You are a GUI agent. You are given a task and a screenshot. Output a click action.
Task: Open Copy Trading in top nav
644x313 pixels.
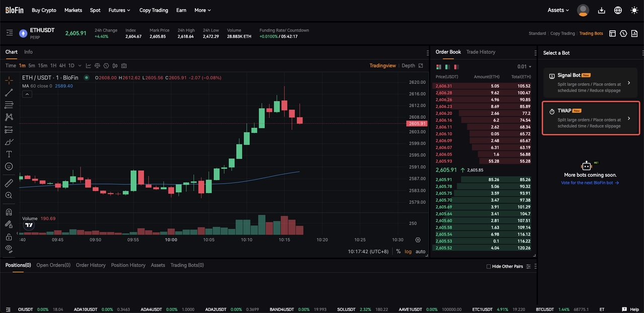153,10
